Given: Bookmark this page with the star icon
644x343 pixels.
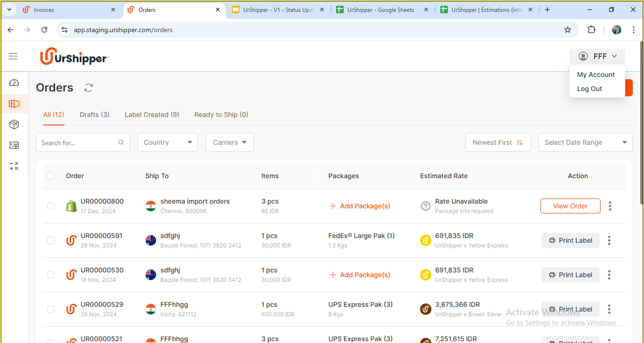Looking at the screenshot, I should [x=568, y=30].
